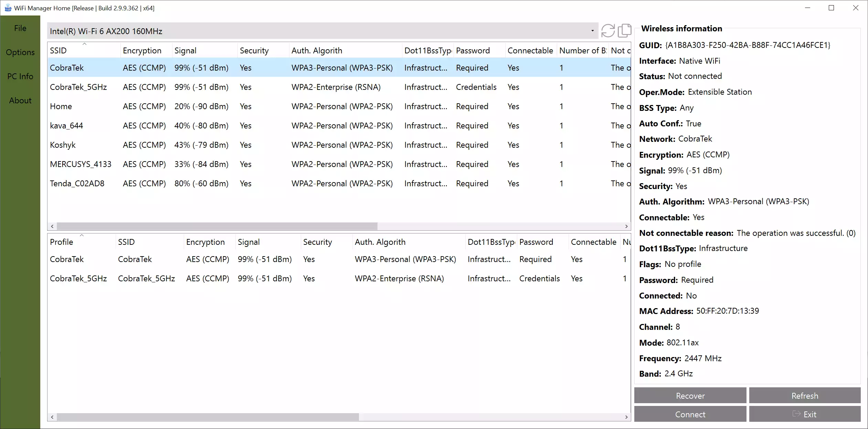Click right arrow of profiles list scrollbar
This screenshot has width=868, height=429.
coord(626,417)
